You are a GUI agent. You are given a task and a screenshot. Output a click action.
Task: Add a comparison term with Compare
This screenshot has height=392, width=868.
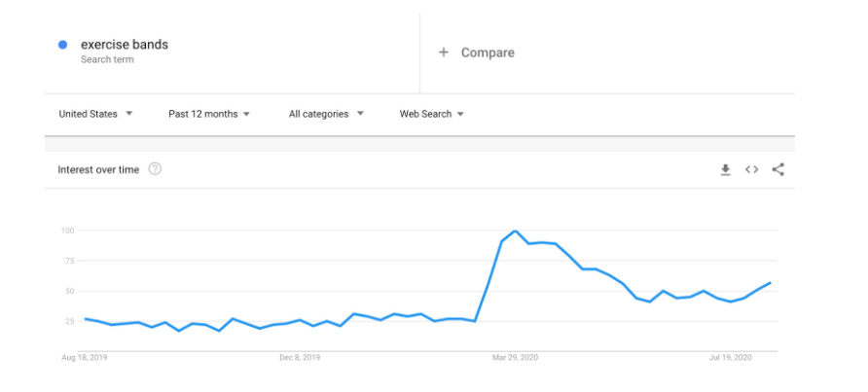(x=487, y=53)
